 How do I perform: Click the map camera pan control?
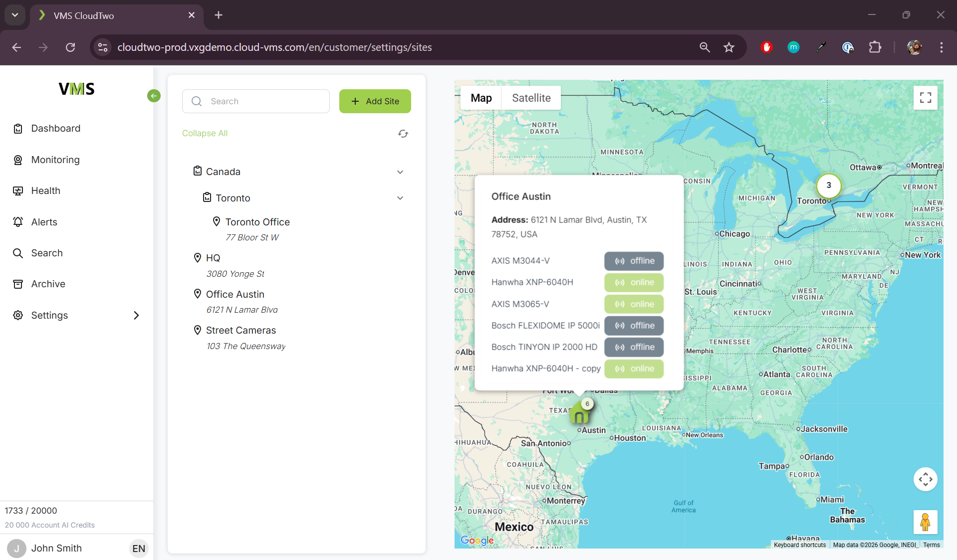[x=925, y=479]
